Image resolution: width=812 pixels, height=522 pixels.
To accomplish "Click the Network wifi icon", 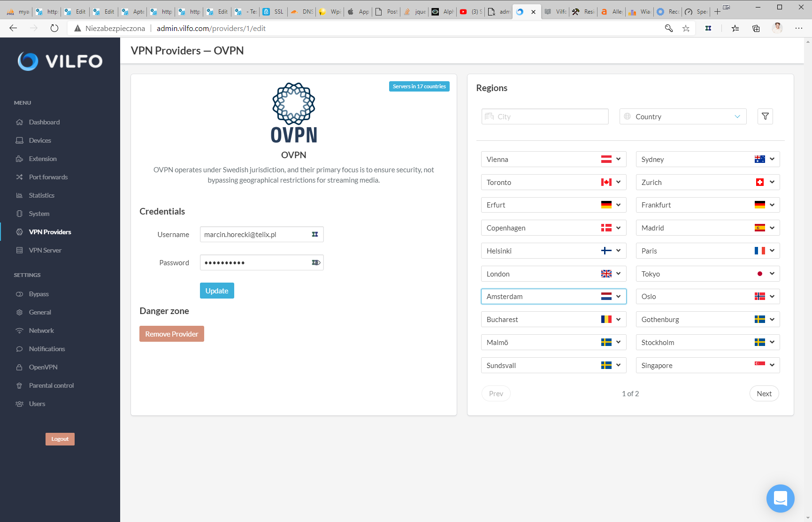I will [19, 330].
